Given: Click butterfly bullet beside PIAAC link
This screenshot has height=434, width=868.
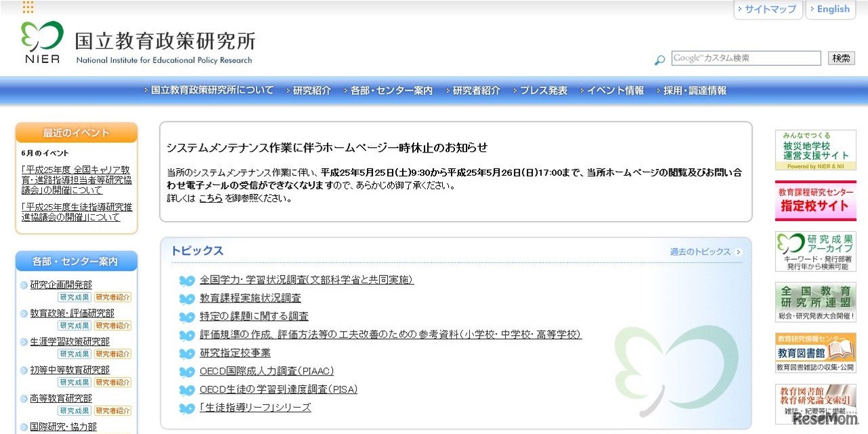Looking at the screenshot, I should coord(186,372).
